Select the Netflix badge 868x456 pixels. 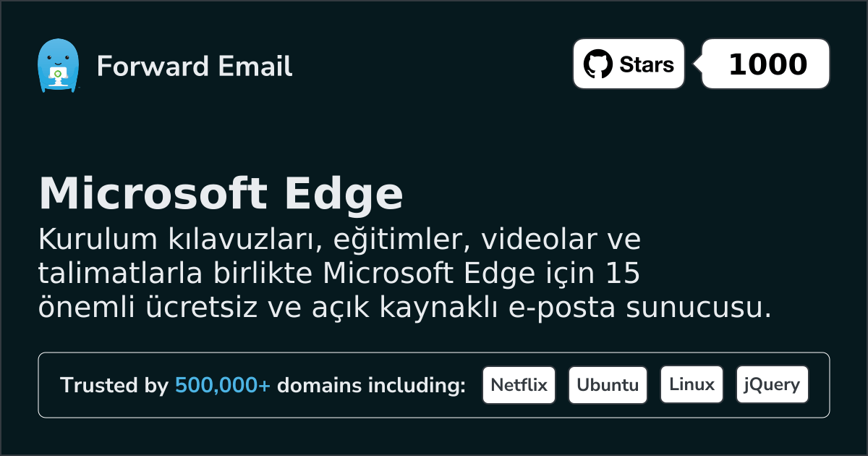pyautogui.click(x=519, y=385)
